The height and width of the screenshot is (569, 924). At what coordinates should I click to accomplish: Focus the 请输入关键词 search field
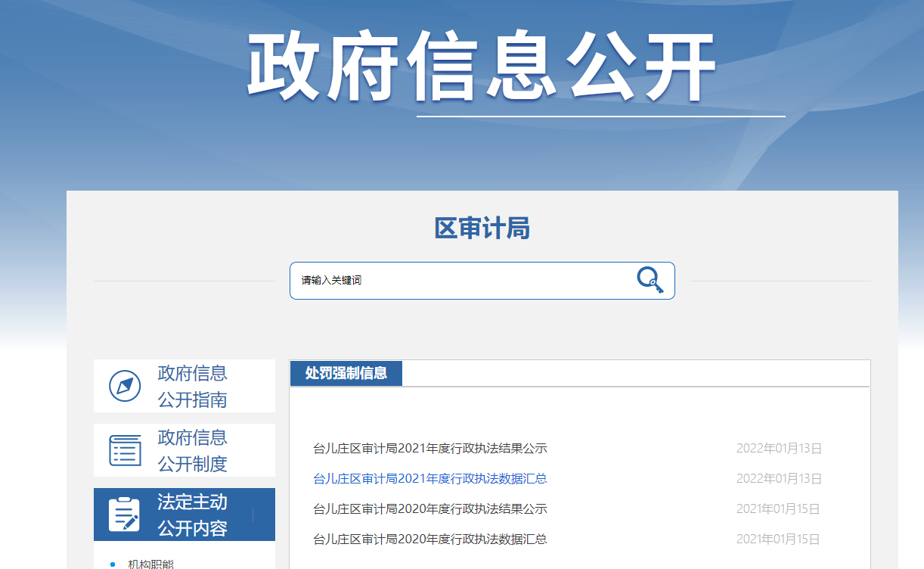tap(482, 281)
